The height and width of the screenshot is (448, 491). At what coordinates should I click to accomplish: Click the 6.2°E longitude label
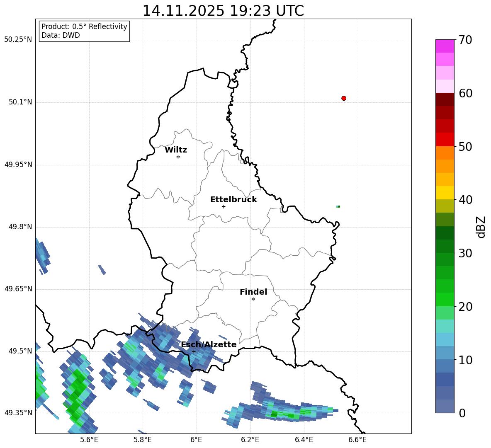pyautogui.click(x=250, y=440)
